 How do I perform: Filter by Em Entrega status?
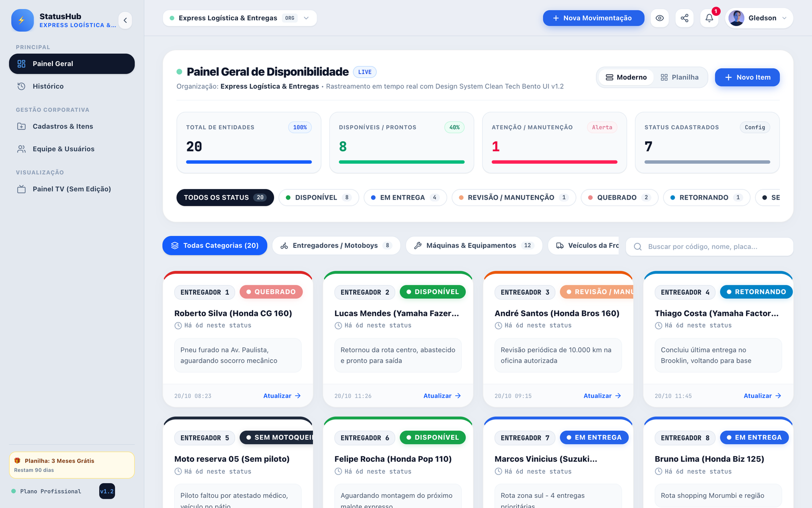(405, 198)
